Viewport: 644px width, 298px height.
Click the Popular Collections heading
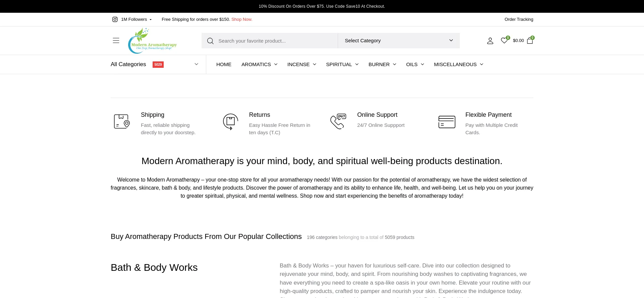point(206,237)
